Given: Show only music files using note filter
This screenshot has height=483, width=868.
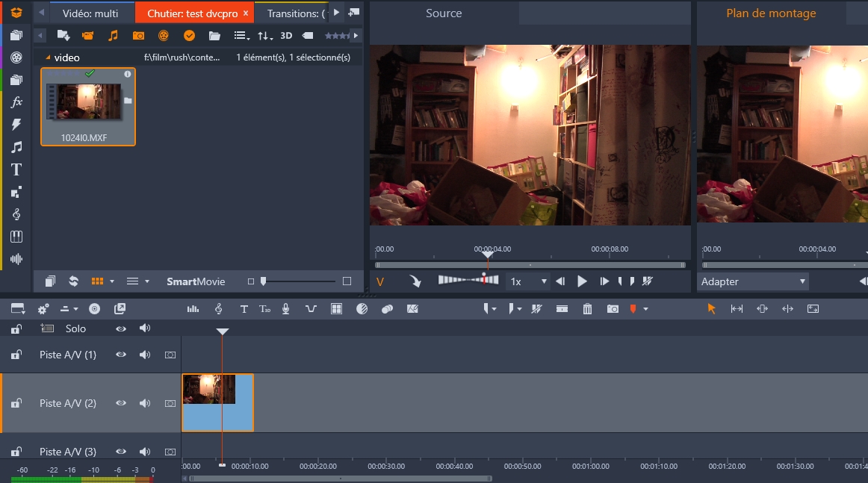Looking at the screenshot, I should pos(113,36).
